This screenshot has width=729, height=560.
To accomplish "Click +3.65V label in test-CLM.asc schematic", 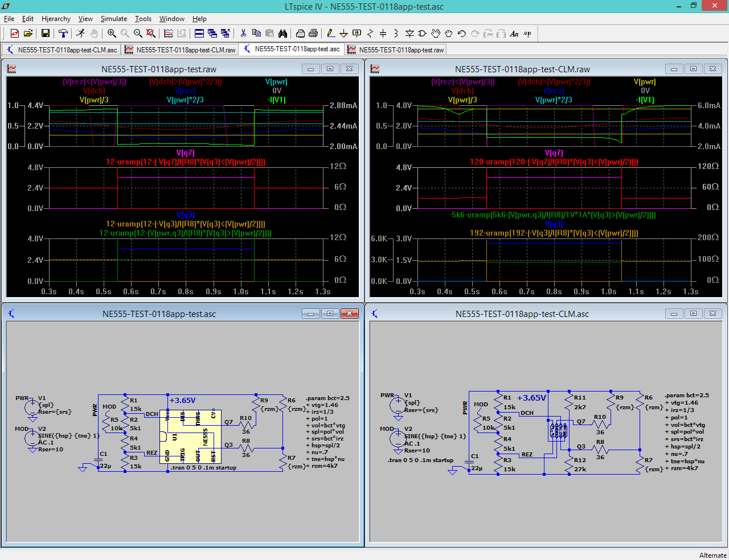I will [531, 398].
